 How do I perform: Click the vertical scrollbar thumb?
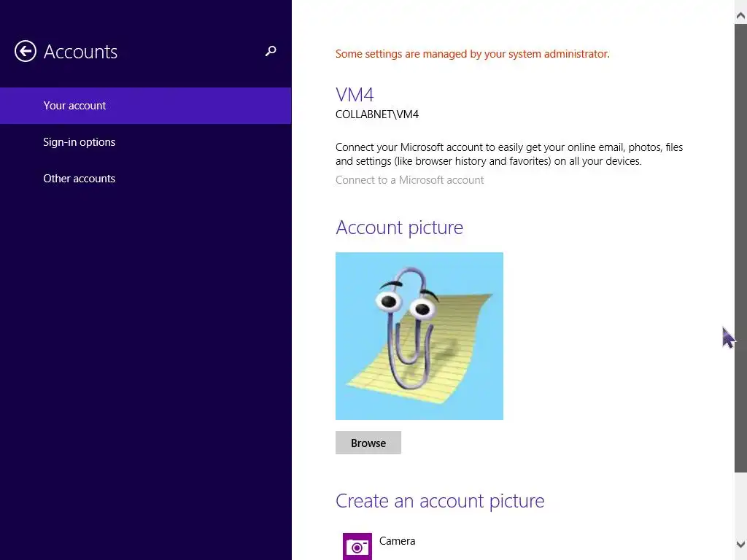[740, 248]
